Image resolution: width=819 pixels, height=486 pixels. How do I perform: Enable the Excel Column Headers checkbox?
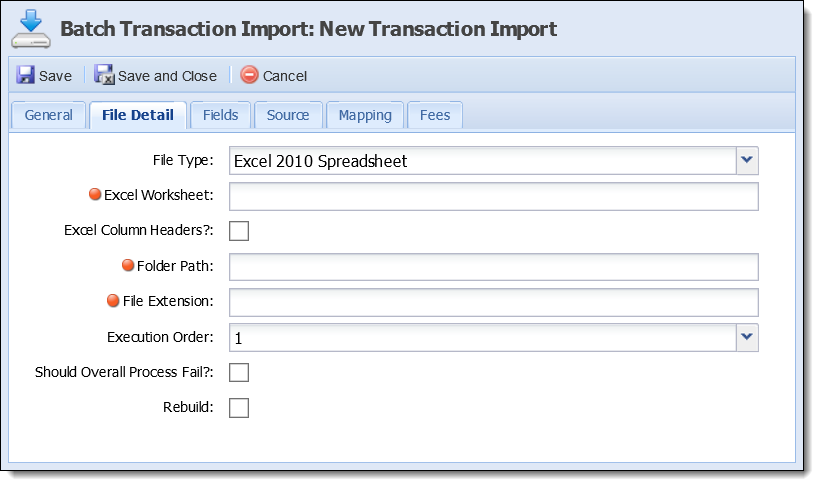point(239,230)
